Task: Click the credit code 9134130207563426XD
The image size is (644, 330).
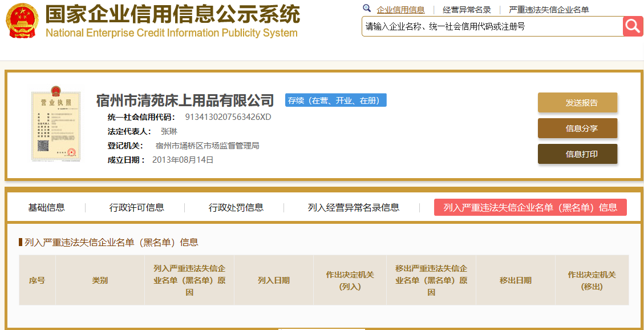Action: pyautogui.click(x=228, y=117)
